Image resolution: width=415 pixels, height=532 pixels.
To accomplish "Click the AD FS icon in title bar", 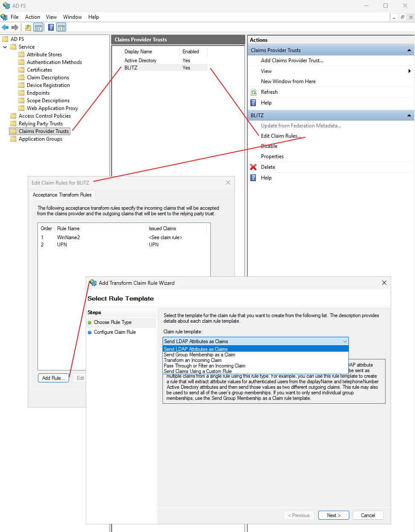I will [x=6, y=6].
